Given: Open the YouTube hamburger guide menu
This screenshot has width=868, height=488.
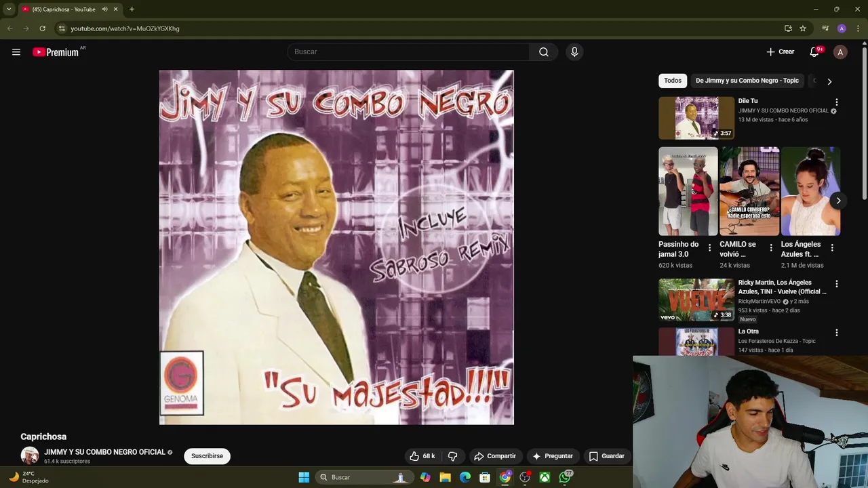Looking at the screenshot, I should click(16, 52).
